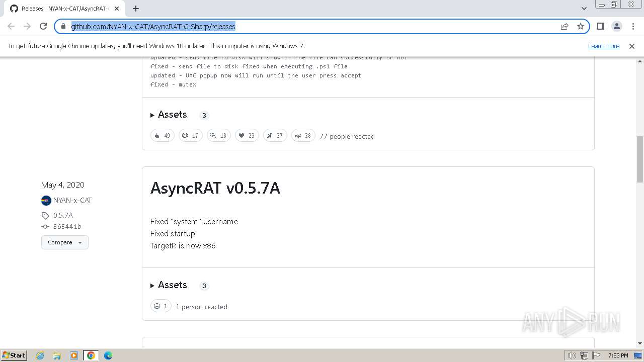Click the '1 person reacted' text
The image size is (644, 362).
[201, 307]
